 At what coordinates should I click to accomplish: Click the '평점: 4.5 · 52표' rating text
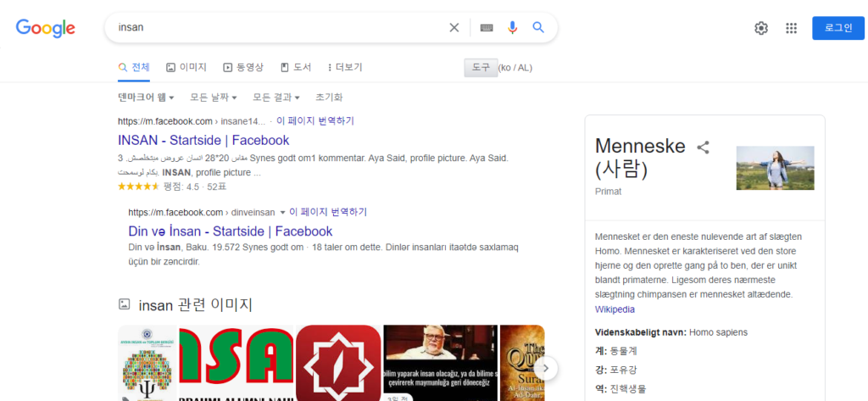(195, 187)
